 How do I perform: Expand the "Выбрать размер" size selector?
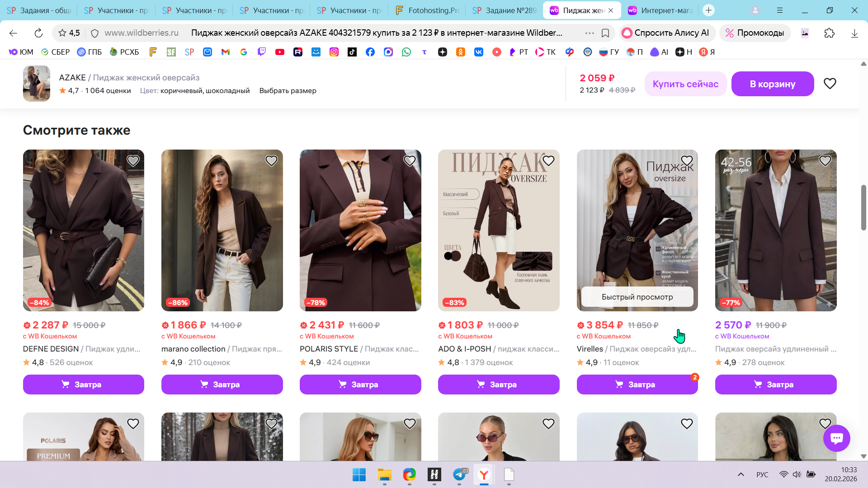(288, 90)
